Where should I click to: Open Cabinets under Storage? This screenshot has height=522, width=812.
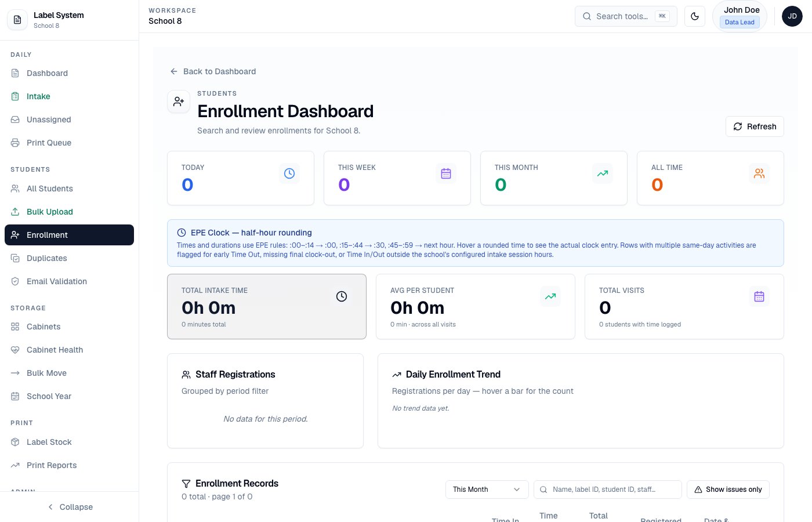[x=69, y=327]
